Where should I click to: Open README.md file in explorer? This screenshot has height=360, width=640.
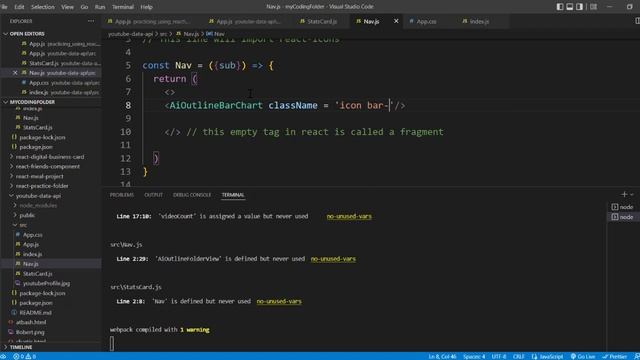pyautogui.click(x=36, y=313)
